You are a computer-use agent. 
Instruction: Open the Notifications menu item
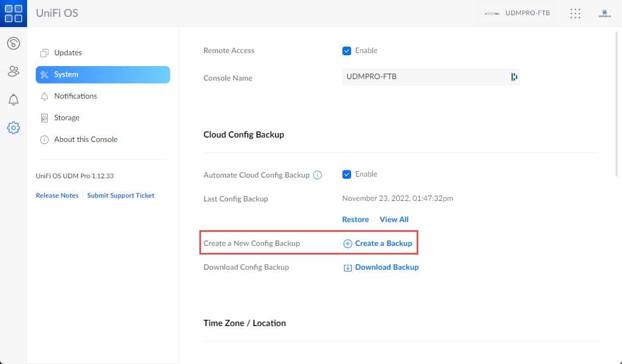(x=103, y=96)
